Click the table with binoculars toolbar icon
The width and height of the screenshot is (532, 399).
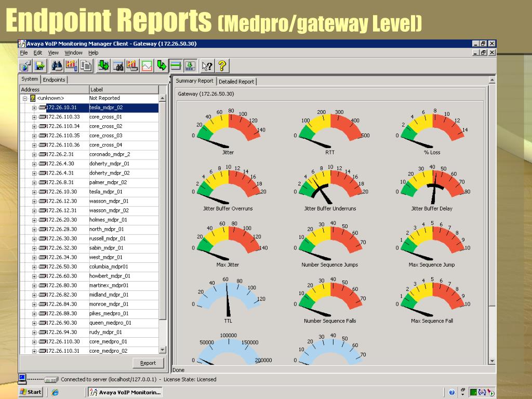(118, 66)
